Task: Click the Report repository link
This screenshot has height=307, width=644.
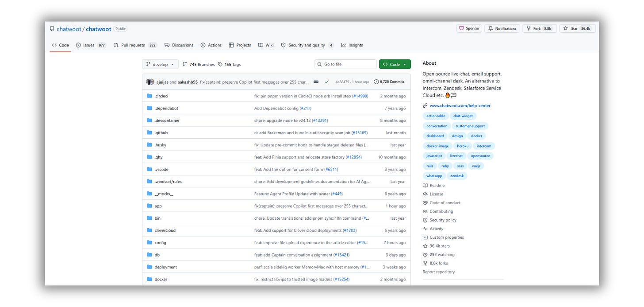Action: coord(438,272)
